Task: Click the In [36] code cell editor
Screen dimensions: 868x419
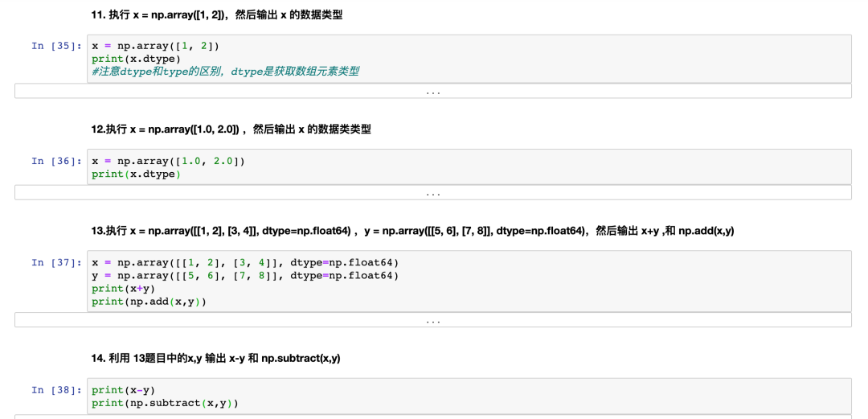Action: (469, 166)
